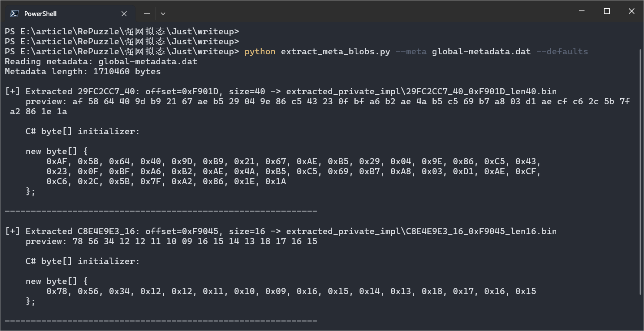Screen dimensions: 644x331
Task: Click the C8E4E9E3_16_0xF9045_len16.bin output path
Action: (x=421, y=231)
